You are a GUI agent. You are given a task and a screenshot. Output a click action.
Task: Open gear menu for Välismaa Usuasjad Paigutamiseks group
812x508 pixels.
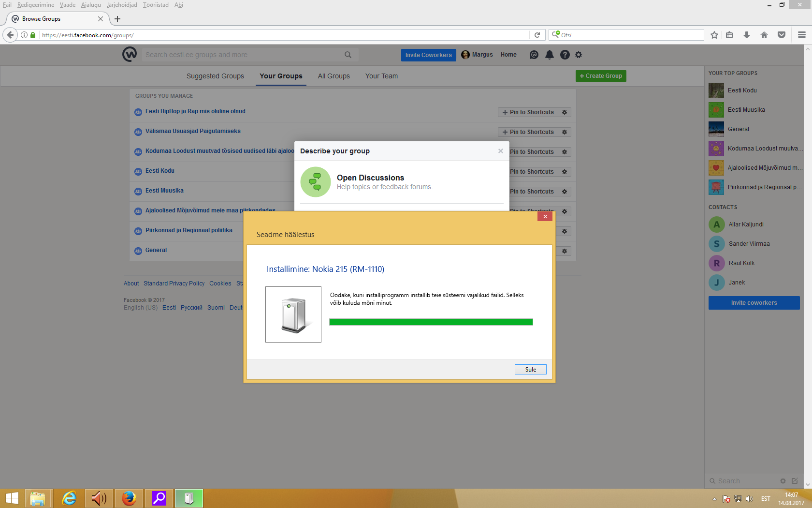coord(565,132)
